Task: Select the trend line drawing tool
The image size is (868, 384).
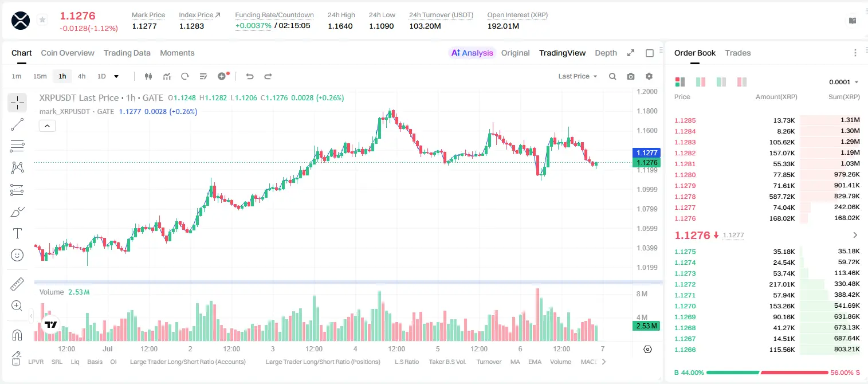Action: pos(17,124)
